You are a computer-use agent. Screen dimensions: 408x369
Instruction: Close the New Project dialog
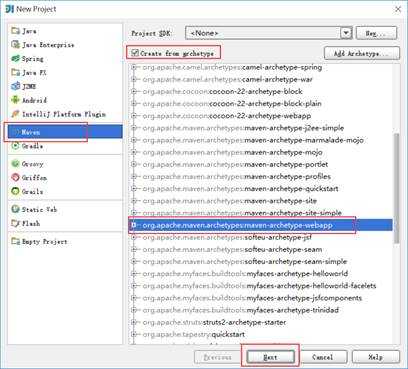(x=398, y=9)
